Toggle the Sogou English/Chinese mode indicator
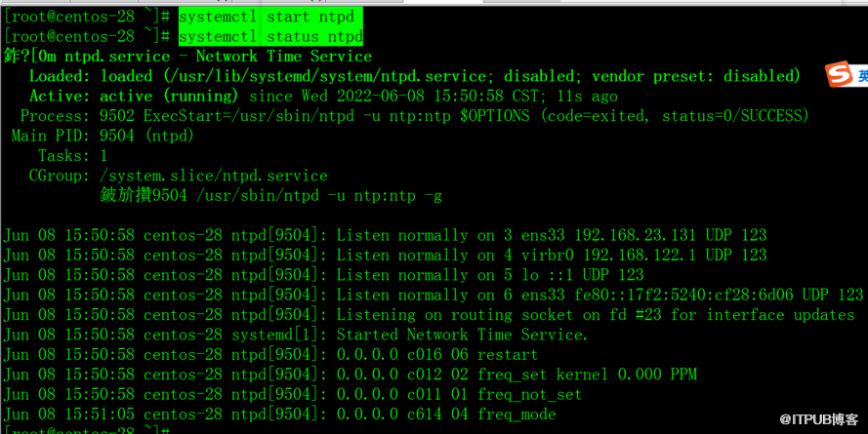 861,76
